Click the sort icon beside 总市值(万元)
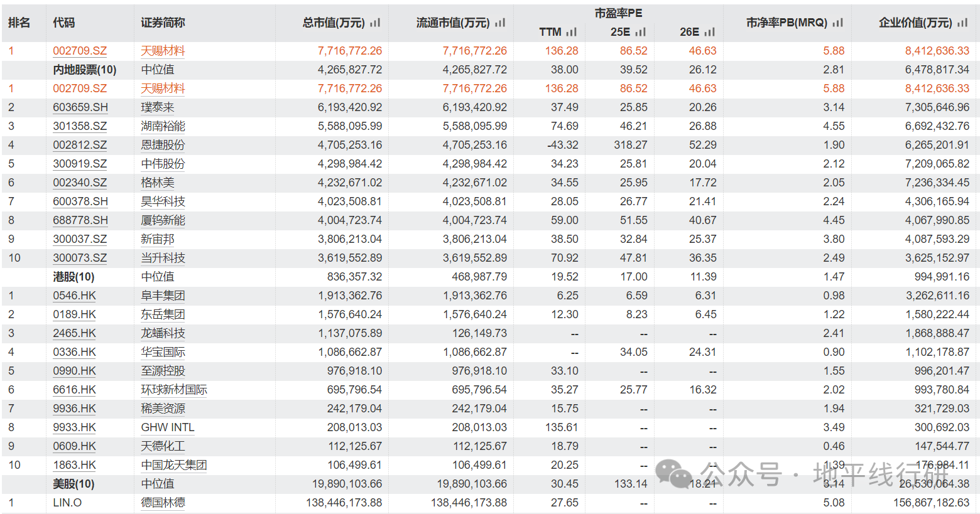980x514 pixels. coord(375,23)
